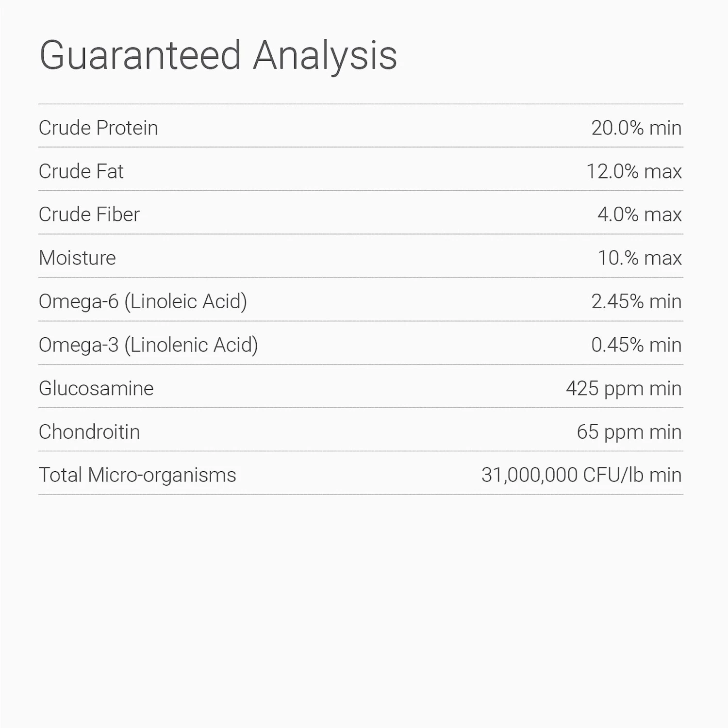Select the Omega-6 (Linoleic Acid) label

[x=143, y=301]
